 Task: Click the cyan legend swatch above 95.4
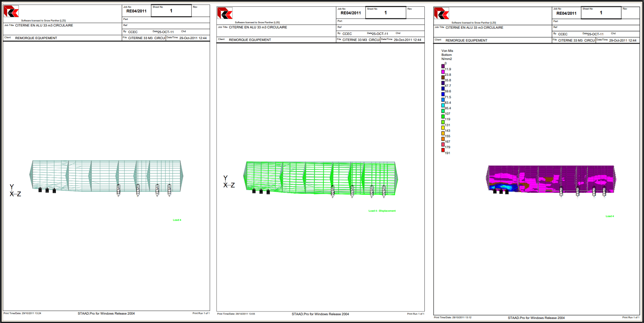[x=443, y=105]
